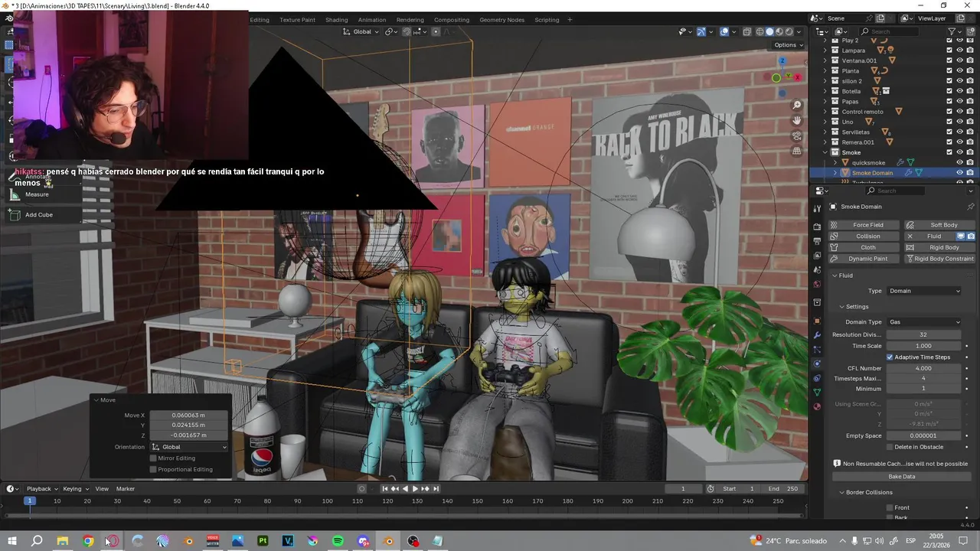The image size is (980, 551).
Task: Click the CFL Number 4.000 slider
Action: tap(923, 368)
